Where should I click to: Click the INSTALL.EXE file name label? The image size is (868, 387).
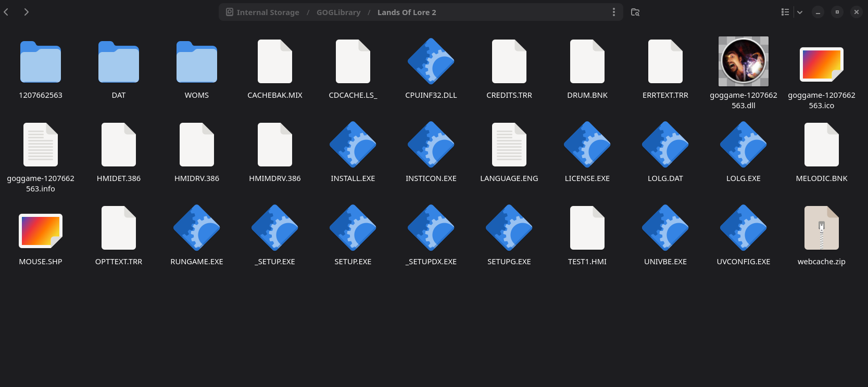(353, 178)
